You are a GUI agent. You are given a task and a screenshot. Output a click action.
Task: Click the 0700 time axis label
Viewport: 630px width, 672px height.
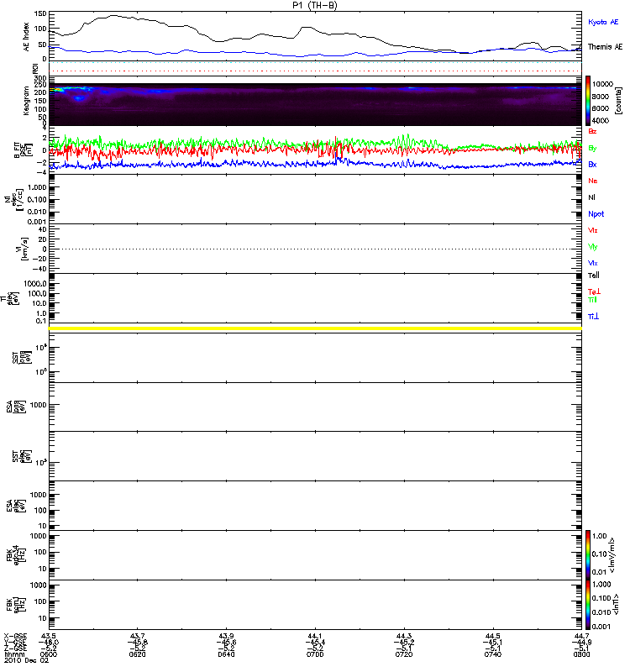[x=315, y=654]
